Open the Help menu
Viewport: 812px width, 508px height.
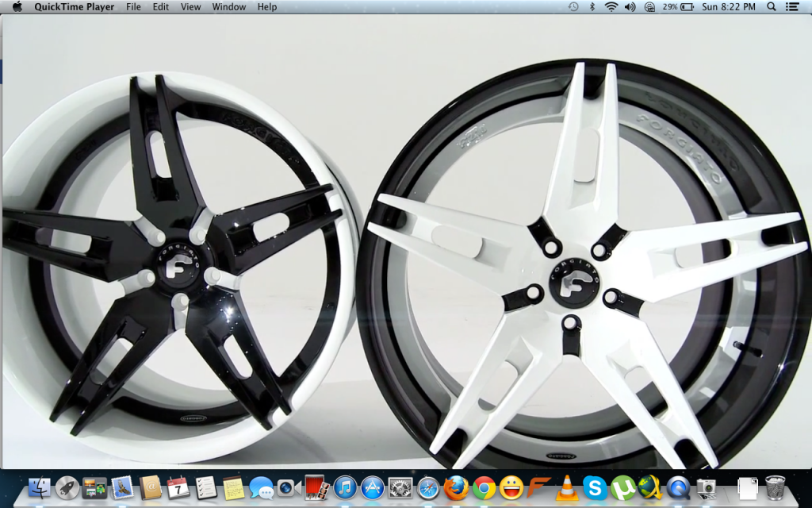coord(267,6)
